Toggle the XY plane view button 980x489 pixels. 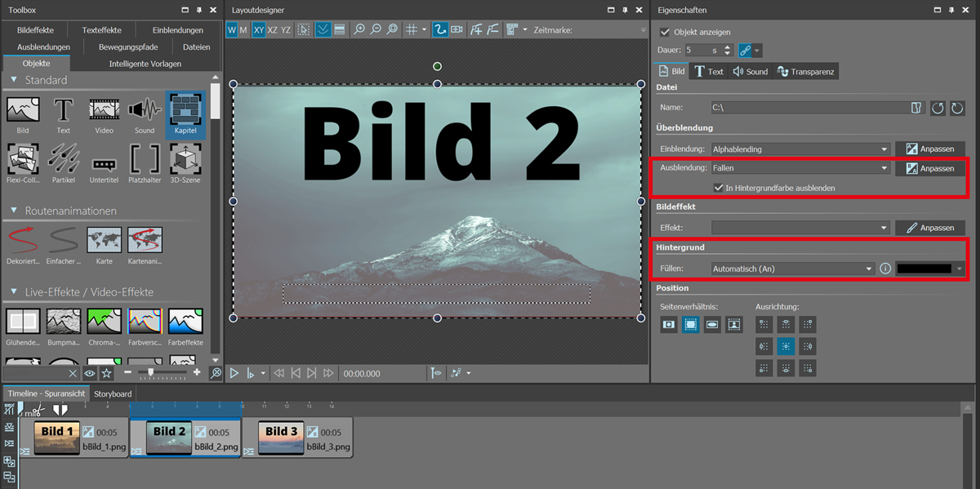(259, 29)
